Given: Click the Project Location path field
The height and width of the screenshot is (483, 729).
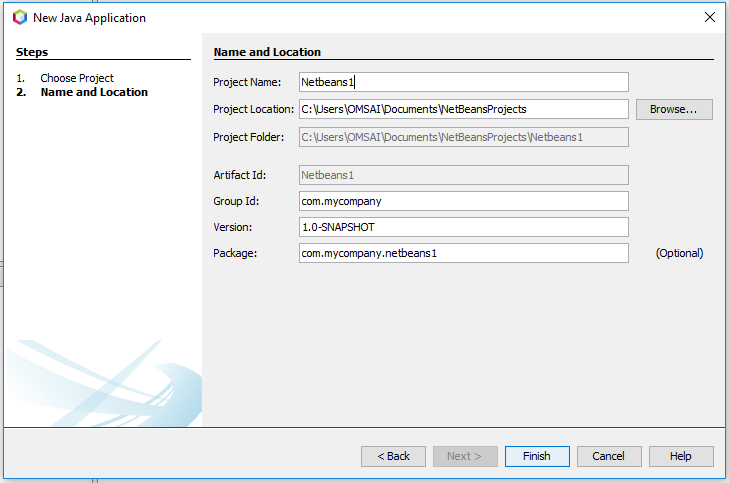Looking at the screenshot, I should pyautogui.click(x=464, y=109).
